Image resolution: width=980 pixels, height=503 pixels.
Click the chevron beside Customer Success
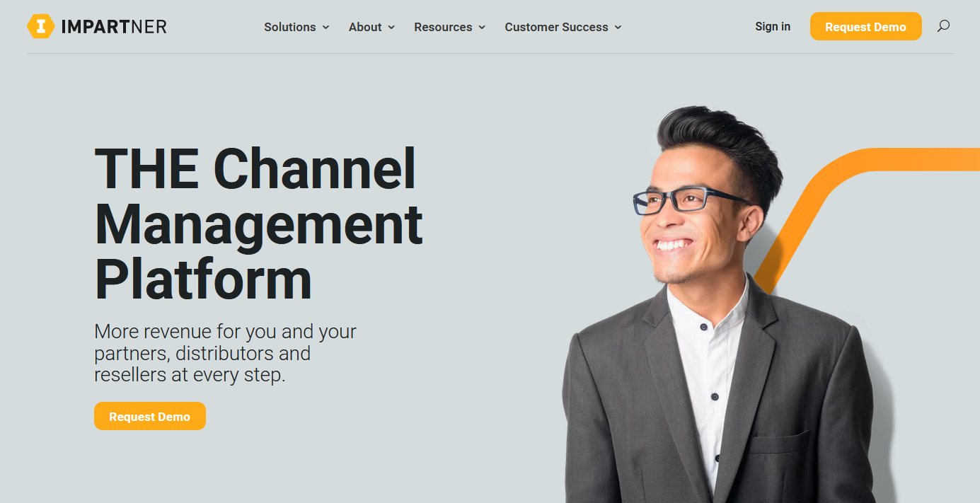click(x=619, y=27)
